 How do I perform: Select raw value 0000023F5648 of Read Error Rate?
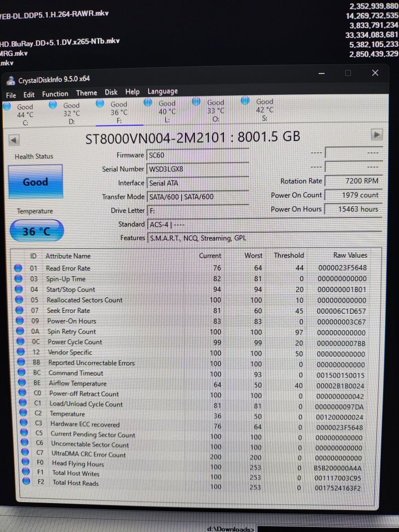[x=342, y=268]
